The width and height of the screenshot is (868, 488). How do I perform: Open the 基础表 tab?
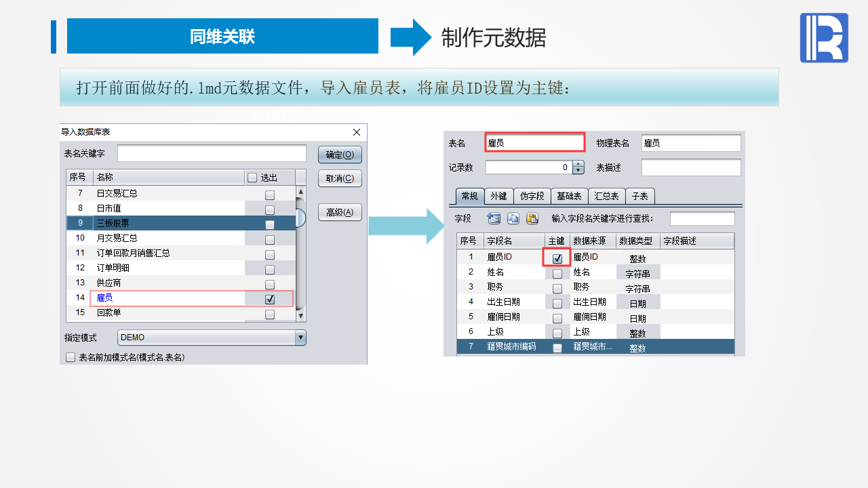[569, 196]
